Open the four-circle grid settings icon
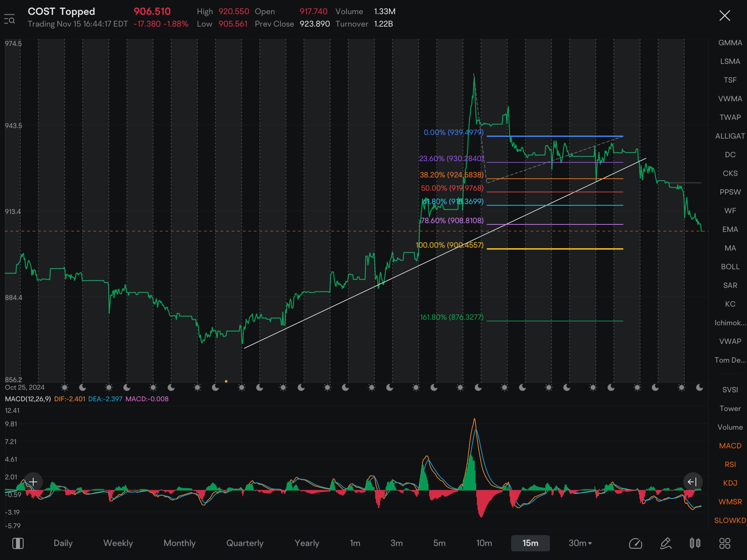The image size is (747, 560). [725, 543]
